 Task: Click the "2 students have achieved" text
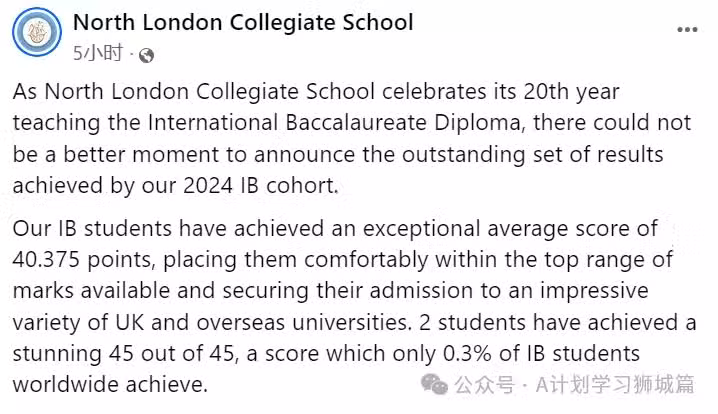pyautogui.click(x=548, y=322)
